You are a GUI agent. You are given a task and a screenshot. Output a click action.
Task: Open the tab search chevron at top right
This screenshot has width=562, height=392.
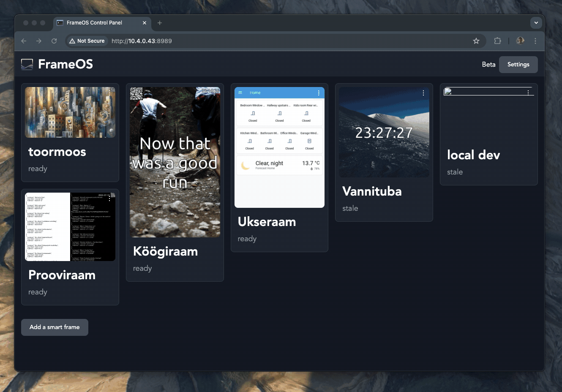[x=536, y=23]
